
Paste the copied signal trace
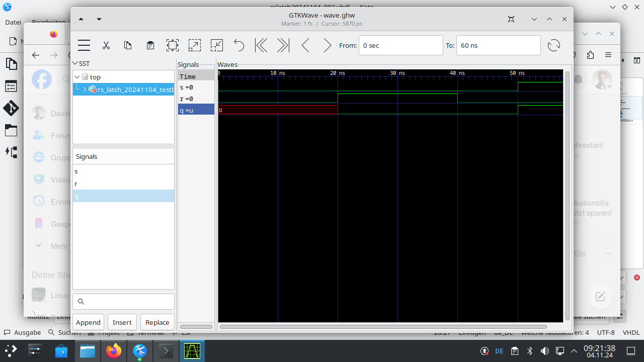click(150, 45)
